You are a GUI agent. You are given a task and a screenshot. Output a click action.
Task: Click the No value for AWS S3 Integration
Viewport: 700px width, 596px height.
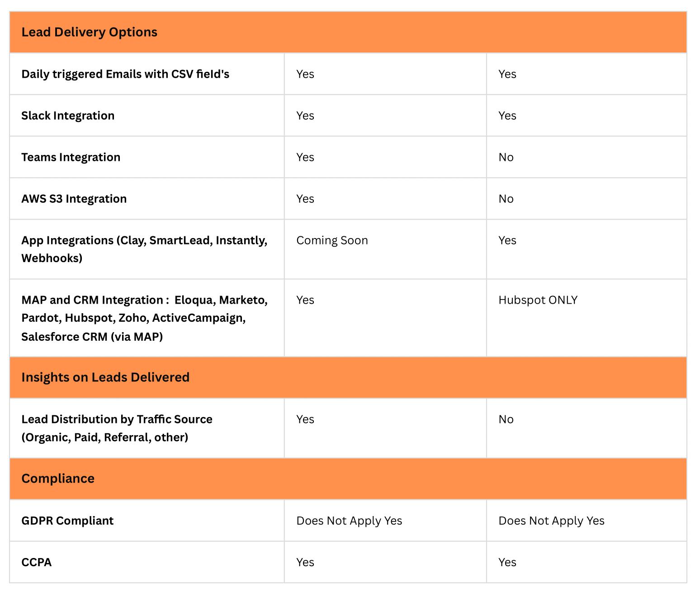[x=506, y=199]
